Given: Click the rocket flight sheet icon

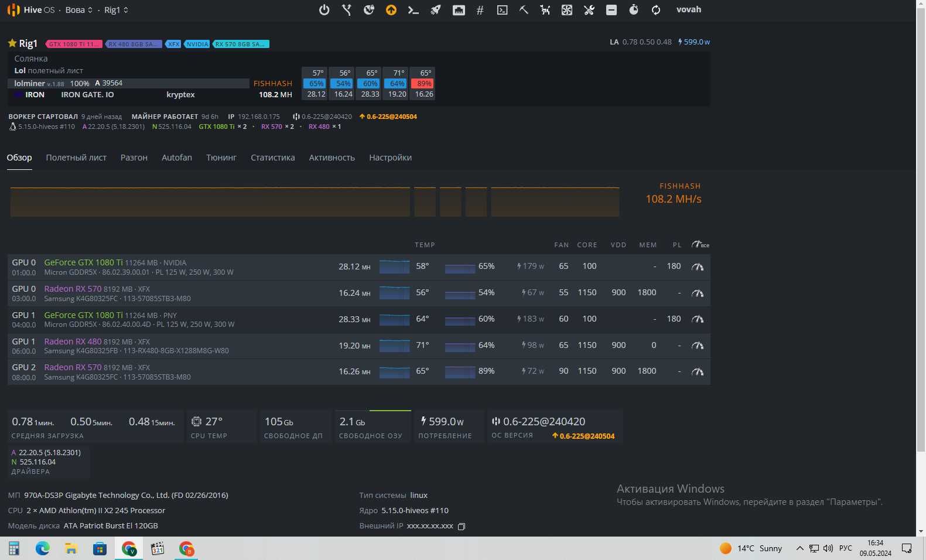Looking at the screenshot, I should (436, 10).
